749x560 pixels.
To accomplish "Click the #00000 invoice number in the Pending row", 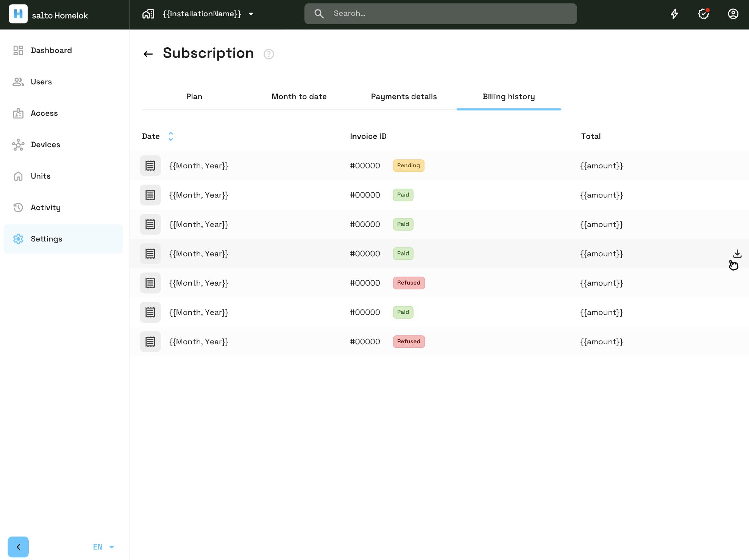I will (x=365, y=166).
